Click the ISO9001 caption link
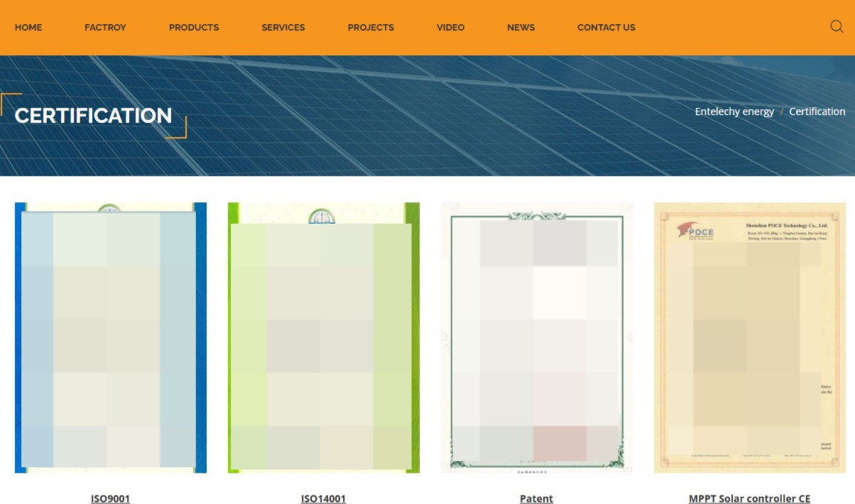The image size is (855, 504). (110, 498)
